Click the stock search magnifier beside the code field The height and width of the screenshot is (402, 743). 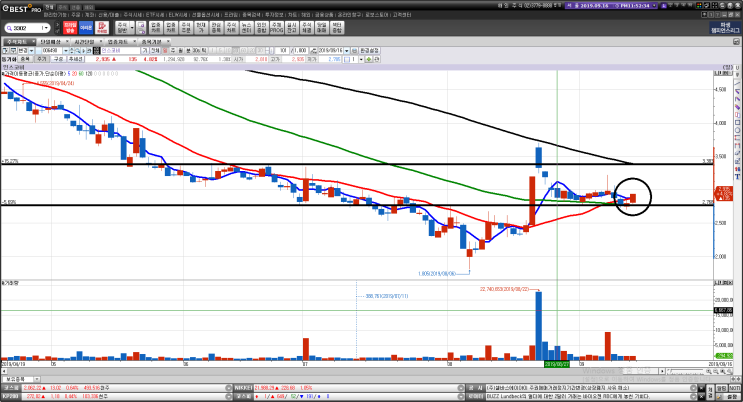pyautogui.click(x=77, y=50)
